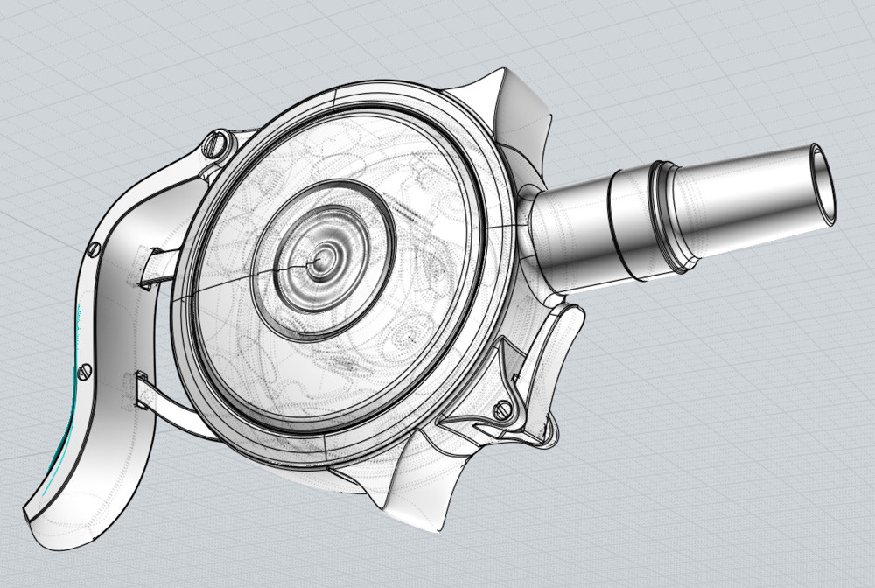Pick the open end of the nozzle tube

click(x=823, y=184)
